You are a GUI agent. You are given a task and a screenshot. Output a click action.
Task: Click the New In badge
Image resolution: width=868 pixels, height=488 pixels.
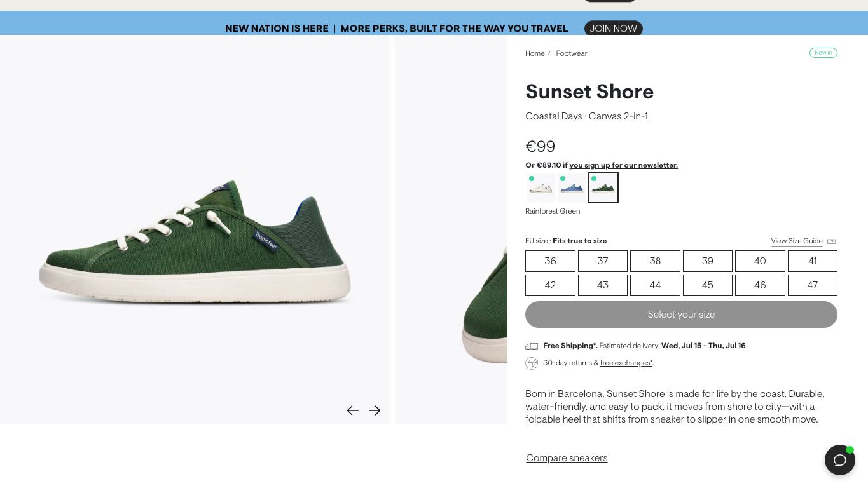[x=823, y=53]
